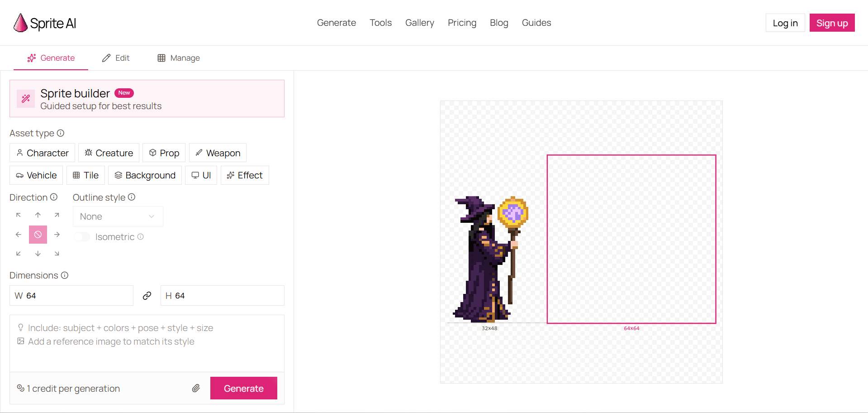The height and width of the screenshot is (413, 868).
Task: Select the down direction arrow
Action: pyautogui.click(x=38, y=254)
